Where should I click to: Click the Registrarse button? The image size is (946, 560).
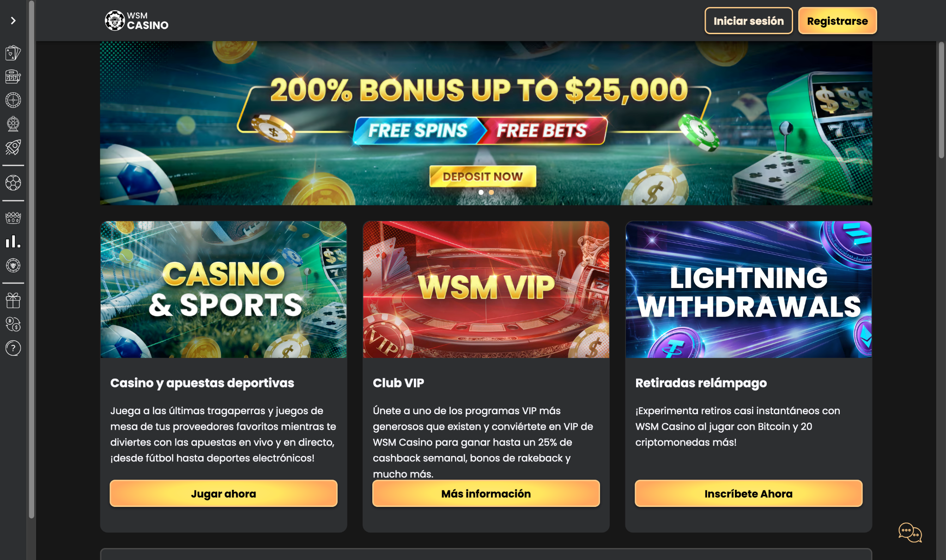click(837, 21)
